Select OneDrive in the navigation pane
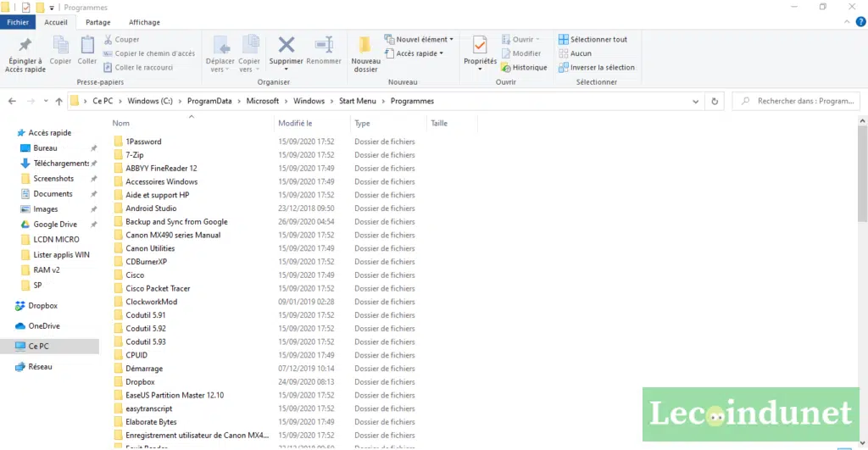This screenshot has height=450, width=868. coord(44,326)
